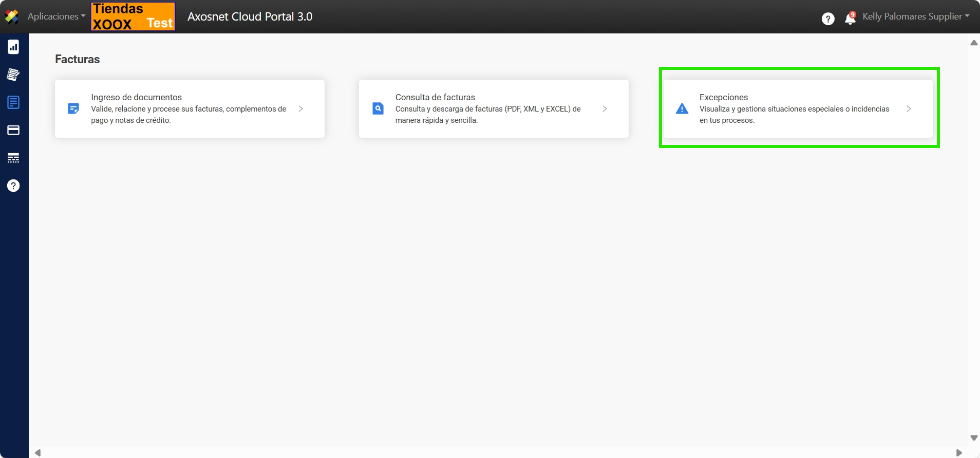Expand the Aplicaciones dropdown menu

click(x=56, y=16)
